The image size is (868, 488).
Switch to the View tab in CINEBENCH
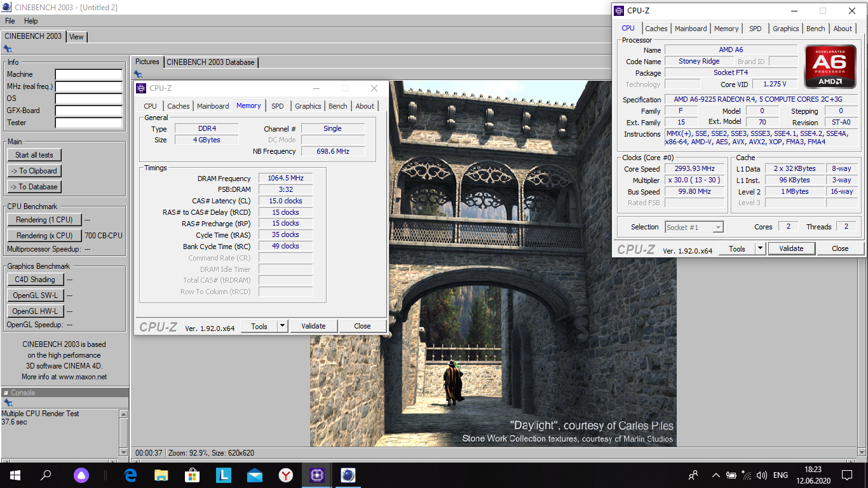point(76,37)
